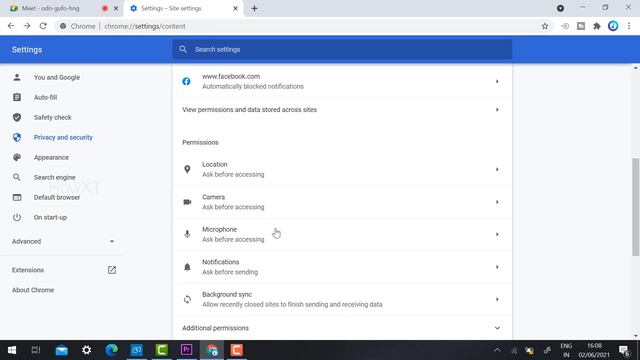Click the Microphone permission icon

coord(187,234)
